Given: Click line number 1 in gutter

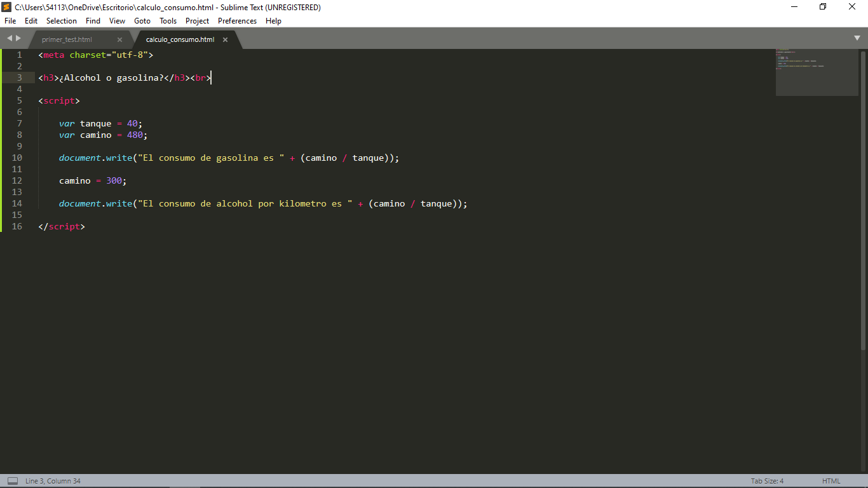Looking at the screenshot, I should [x=19, y=55].
